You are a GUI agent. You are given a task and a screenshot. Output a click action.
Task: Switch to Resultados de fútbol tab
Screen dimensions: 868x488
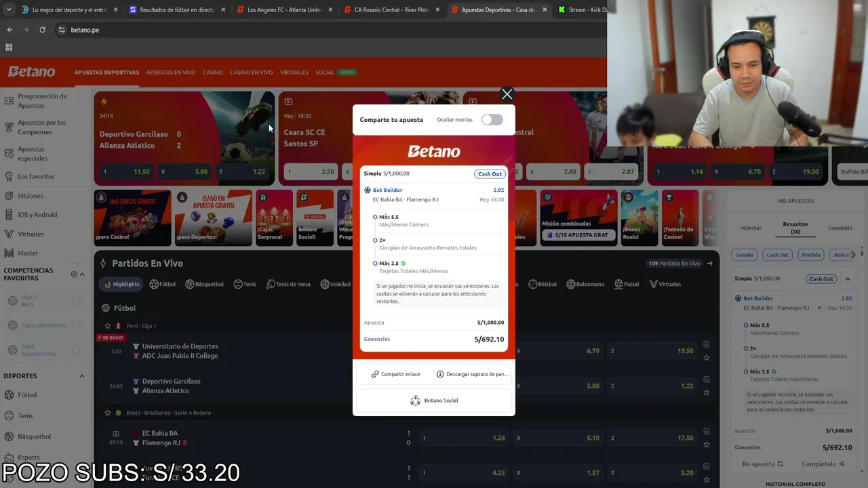point(177,9)
